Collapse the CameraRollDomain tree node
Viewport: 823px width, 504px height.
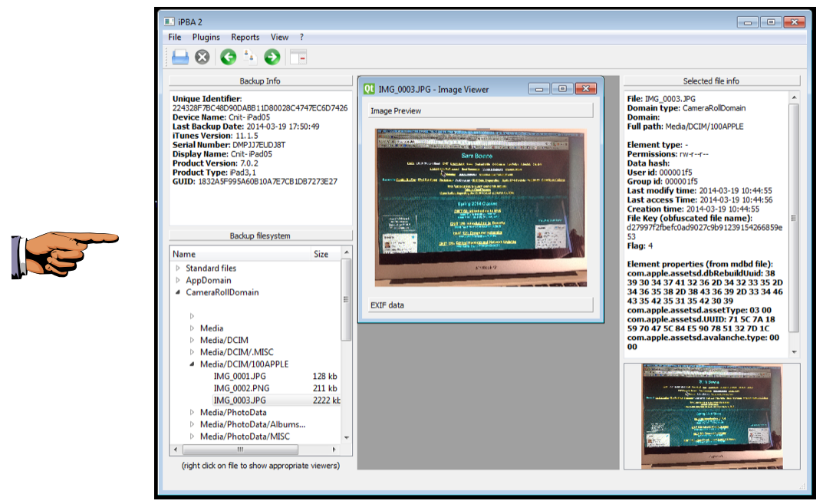(178, 292)
